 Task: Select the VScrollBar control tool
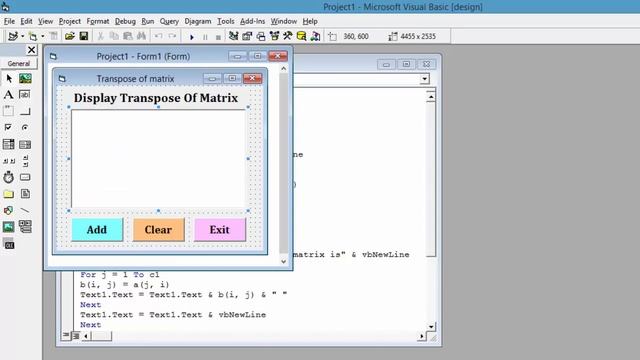click(x=25, y=161)
